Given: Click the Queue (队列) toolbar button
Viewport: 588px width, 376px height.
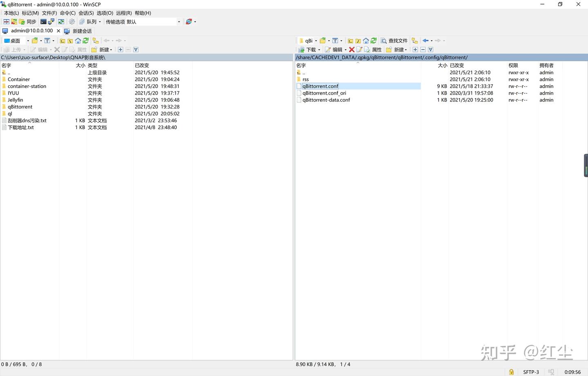Looking at the screenshot, I should click(88, 22).
